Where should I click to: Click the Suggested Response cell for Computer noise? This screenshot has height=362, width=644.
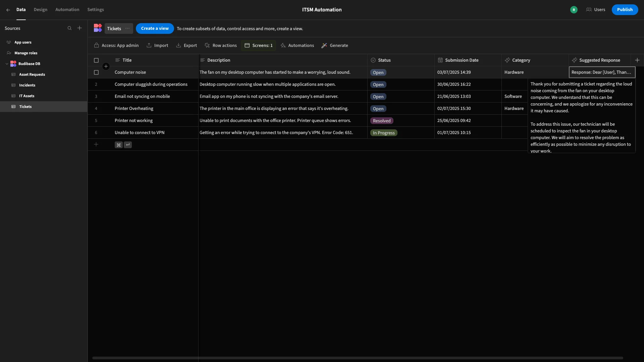602,72
